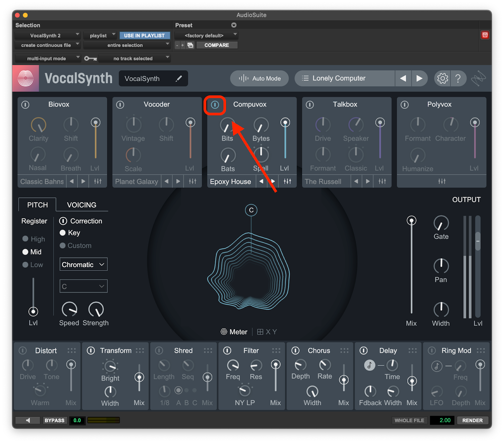Viewport: 504px width, 443px height.
Task: Open the multi-input mode dropdown
Action: tap(48, 58)
